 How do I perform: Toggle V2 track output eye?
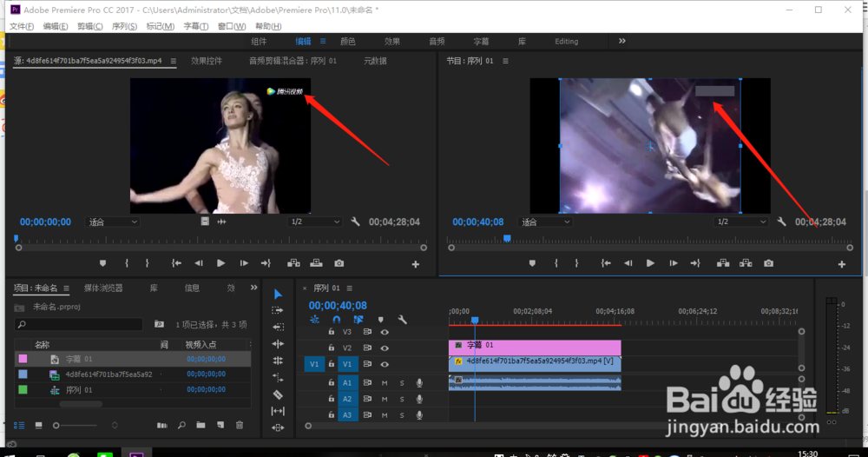coord(385,348)
